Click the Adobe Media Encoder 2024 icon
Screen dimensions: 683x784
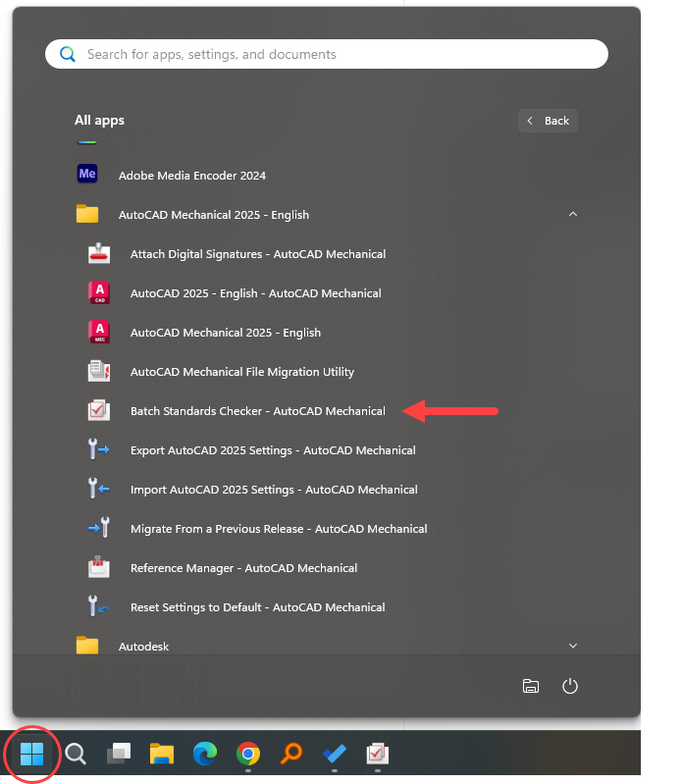87,174
